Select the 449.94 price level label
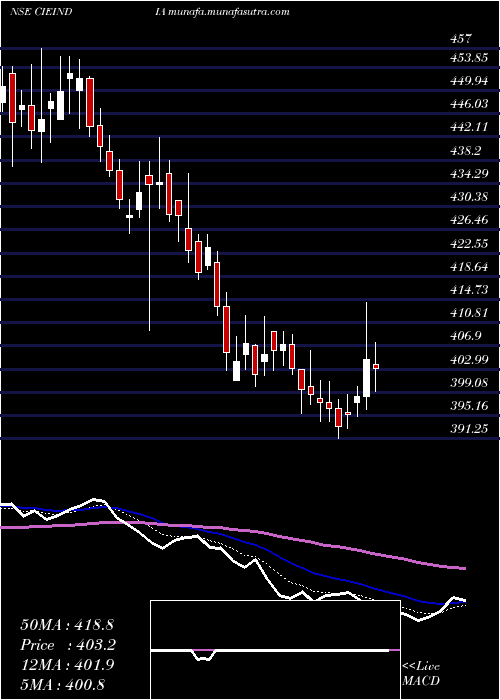500x700 pixels. (468, 81)
